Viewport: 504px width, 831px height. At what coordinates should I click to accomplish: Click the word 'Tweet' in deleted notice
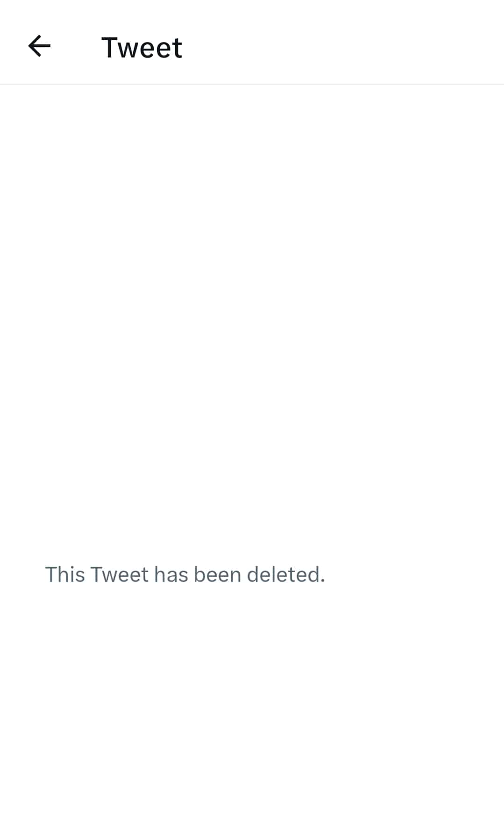tap(120, 574)
